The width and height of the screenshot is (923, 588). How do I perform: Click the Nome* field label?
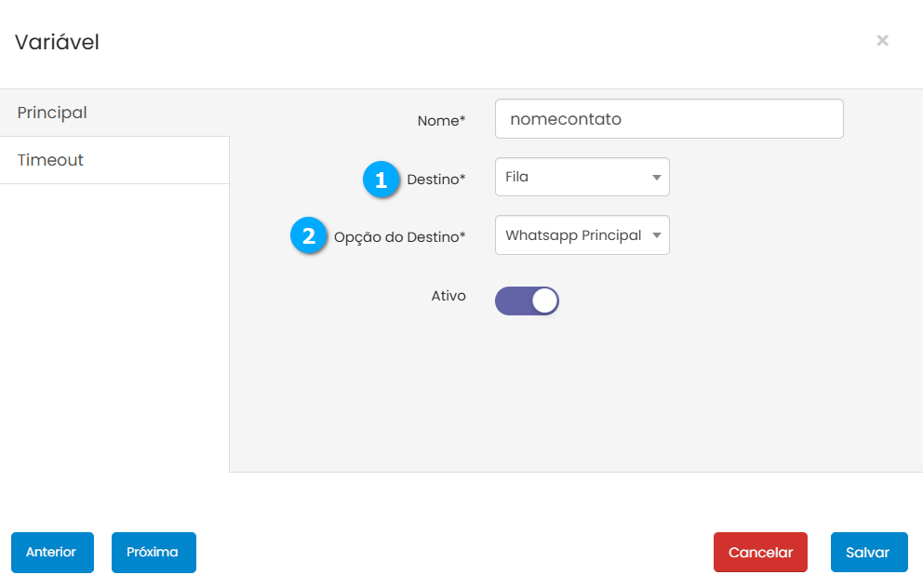pyautogui.click(x=441, y=121)
